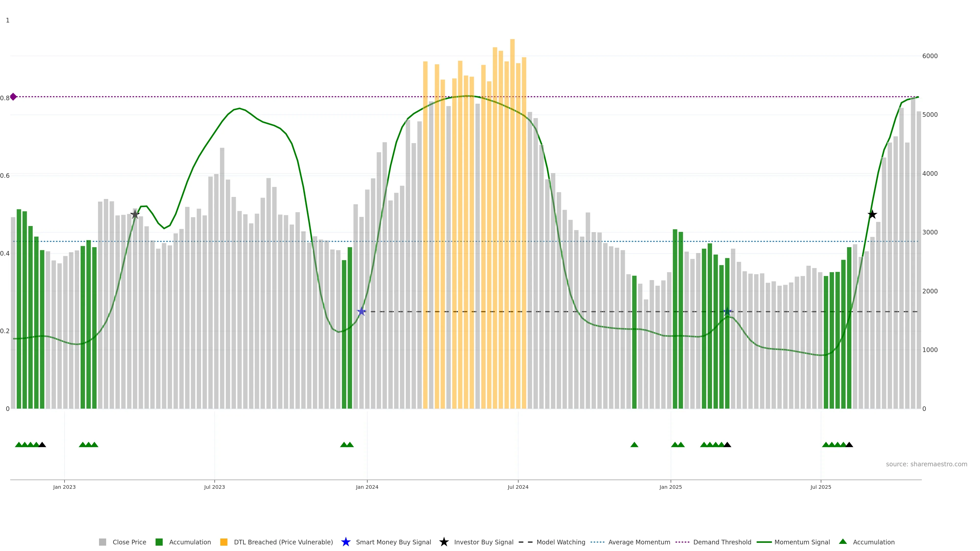
Task: Click the black star near September 2025
Action: (x=872, y=215)
